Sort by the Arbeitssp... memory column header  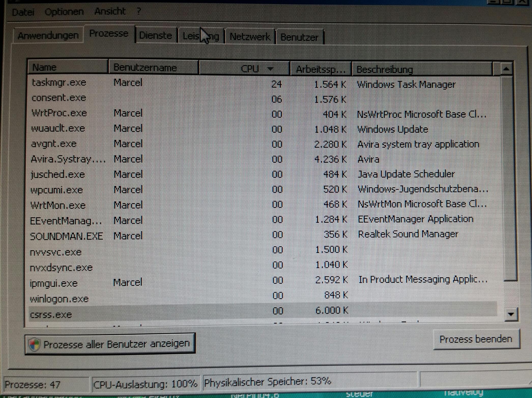pyautogui.click(x=321, y=69)
